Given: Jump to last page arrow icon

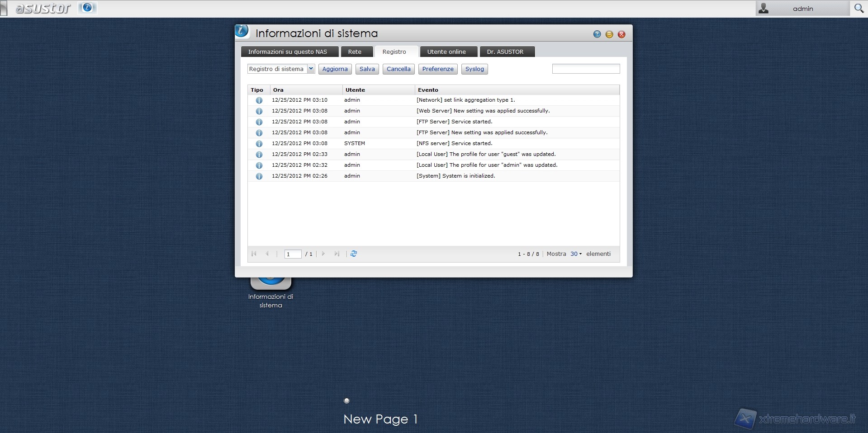Looking at the screenshot, I should [x=337, y=254].
